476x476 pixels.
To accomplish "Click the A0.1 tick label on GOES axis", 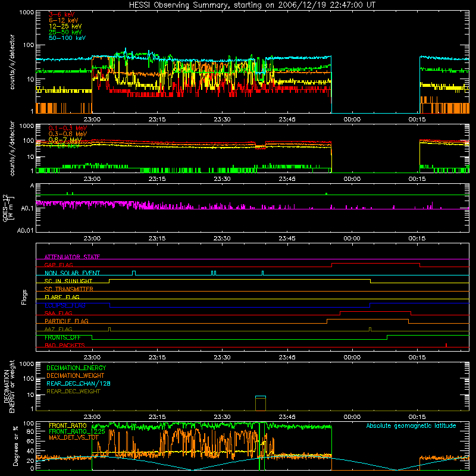I will (x=27, y=208).
